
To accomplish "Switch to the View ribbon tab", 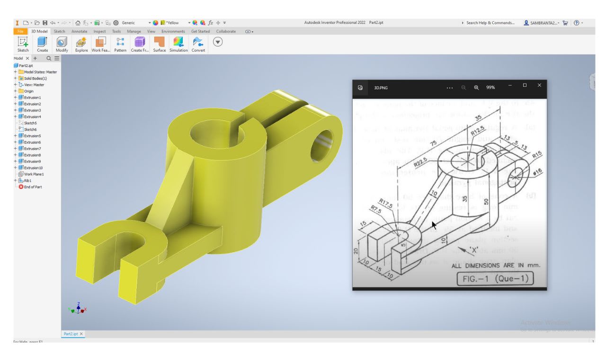I will pyautogui.click(x=151, y=31).
